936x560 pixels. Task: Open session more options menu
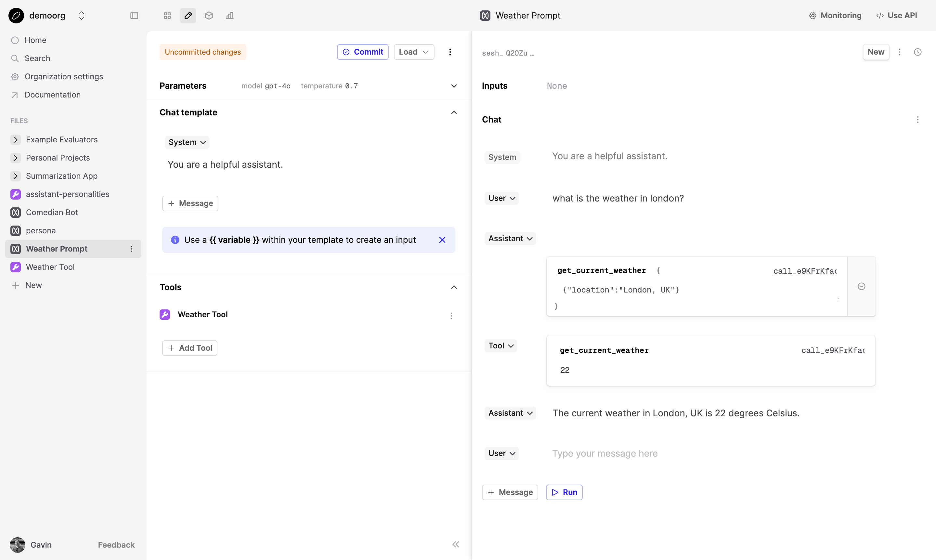tap(899, 52)
